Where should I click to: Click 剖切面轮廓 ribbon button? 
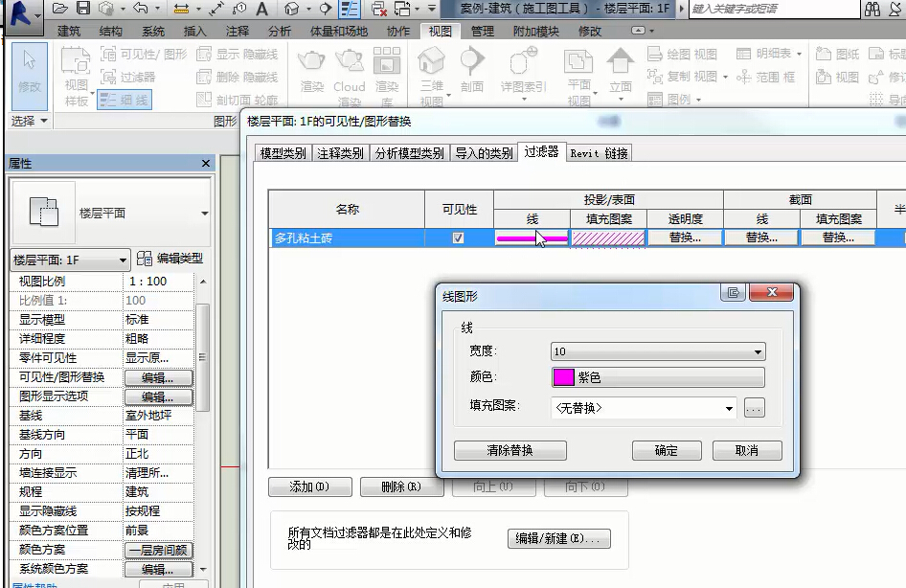click(238, 100)
